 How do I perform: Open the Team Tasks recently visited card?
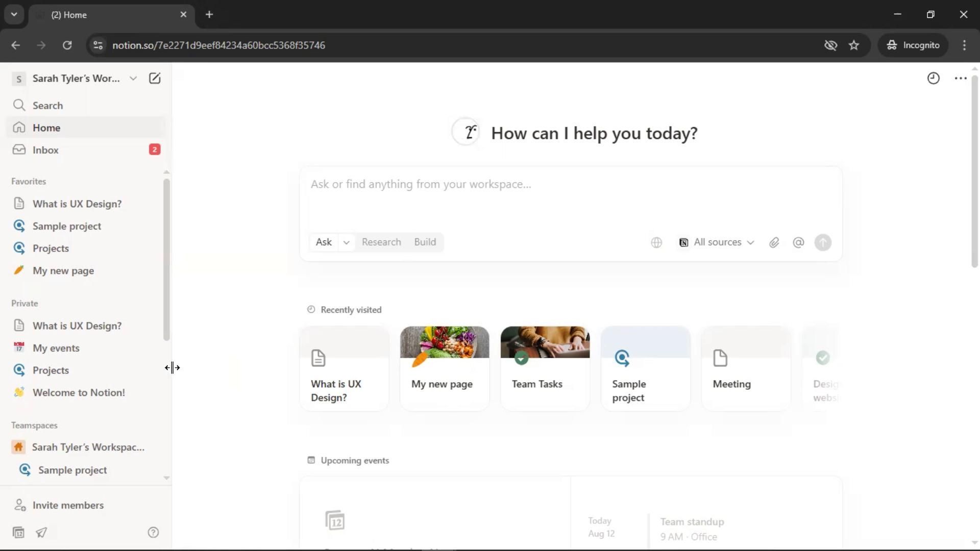point(545,368)
